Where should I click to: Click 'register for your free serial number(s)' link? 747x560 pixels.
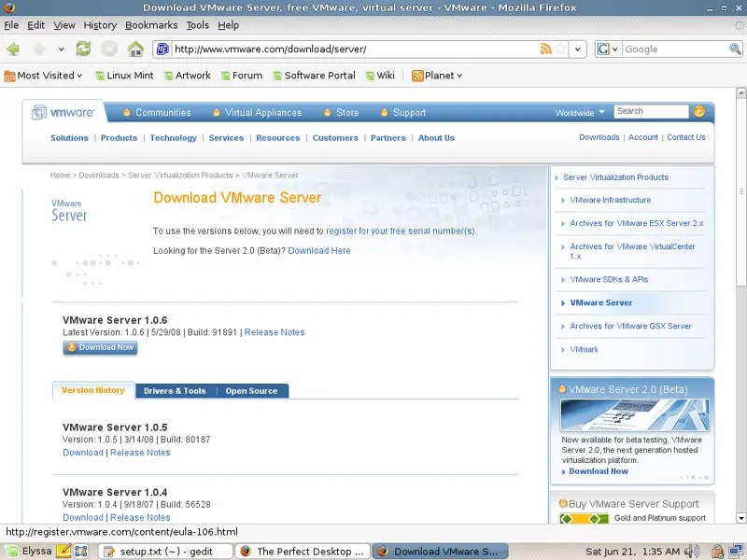(401, 231)
